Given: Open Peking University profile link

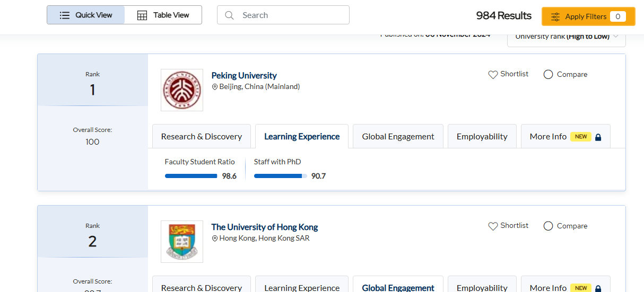Looking at the screenshot, I should [244, 75].
